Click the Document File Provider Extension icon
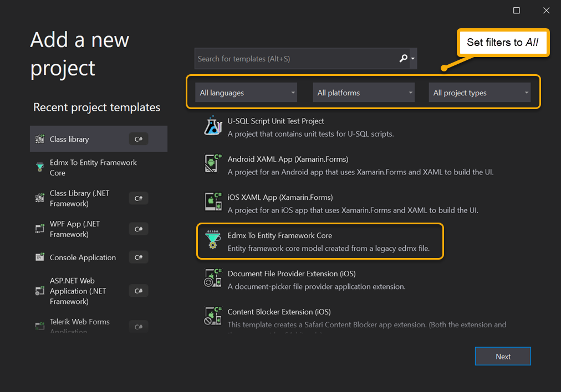The width and height of the screenshot is (561, 392). pyautogui.click(x=213, y=277)
